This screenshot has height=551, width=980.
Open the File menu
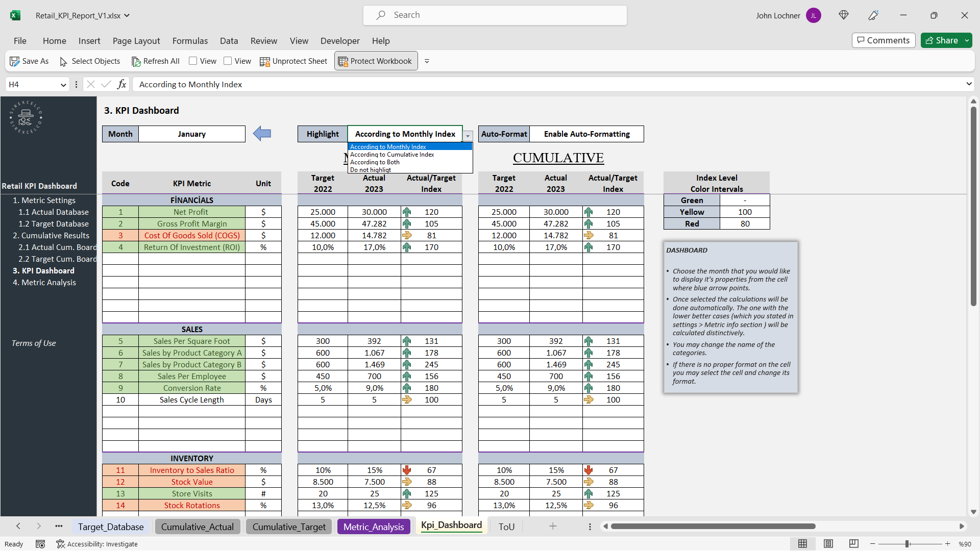(20, 41)
